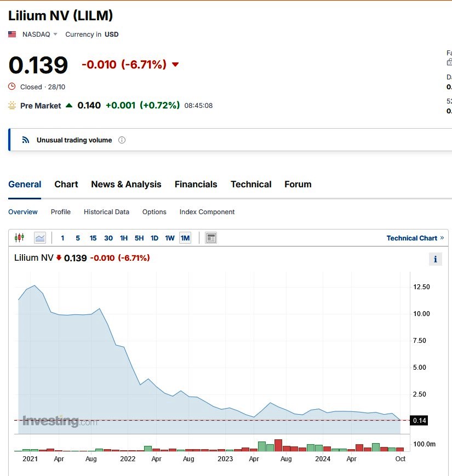Viewport: 452px width, 476px height.
Task: Click the chart peak near 12.50 in early 2021
Action: coord(35,286)
